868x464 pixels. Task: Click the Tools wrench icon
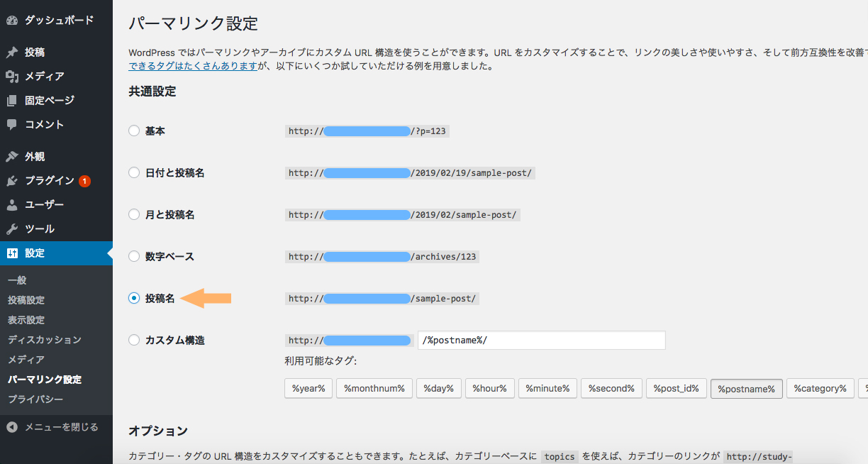tap(12, 229)
